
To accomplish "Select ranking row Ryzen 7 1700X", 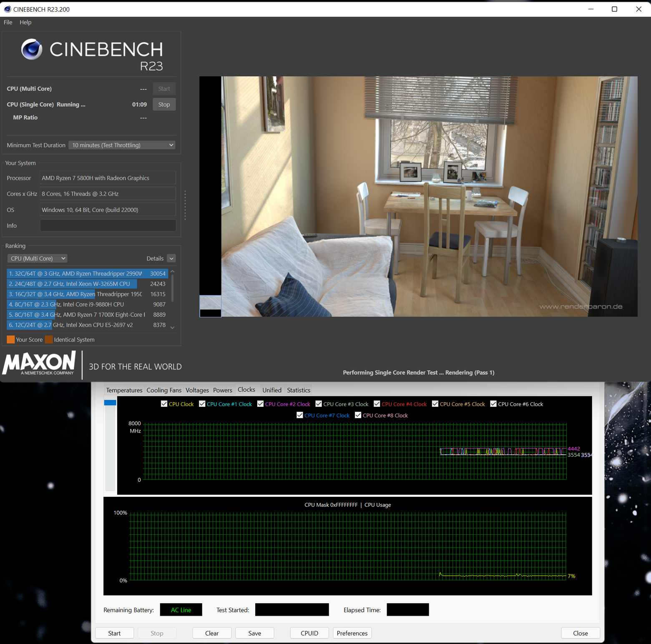I will click(x=88, y=315).
